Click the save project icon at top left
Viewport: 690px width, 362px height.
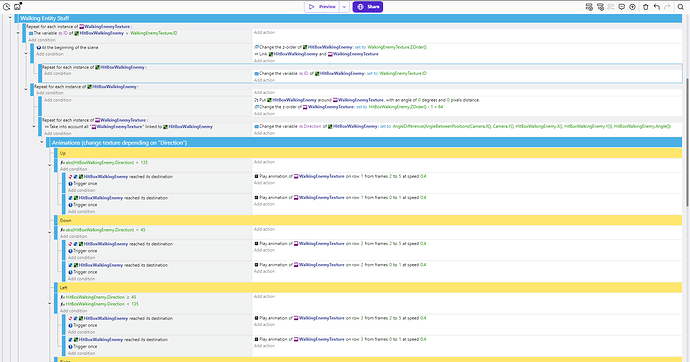coord(18,7)
